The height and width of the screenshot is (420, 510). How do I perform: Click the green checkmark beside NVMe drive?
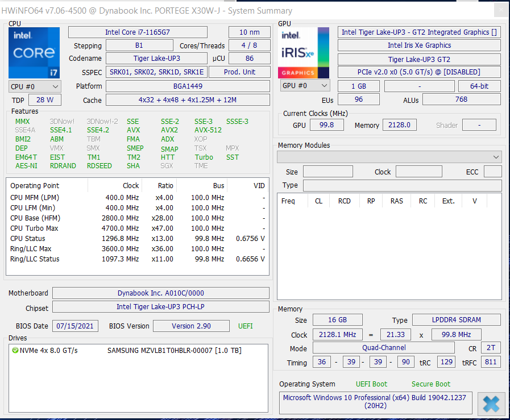(15, 351)
